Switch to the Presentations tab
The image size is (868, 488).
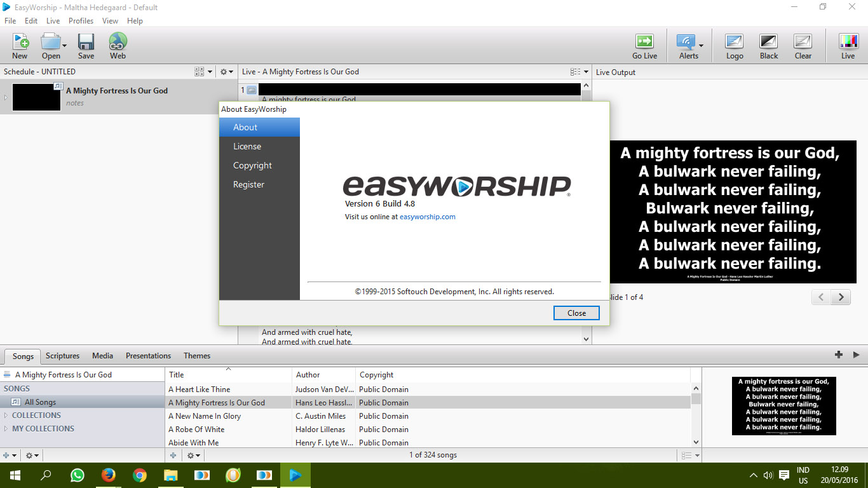(148, 356)
